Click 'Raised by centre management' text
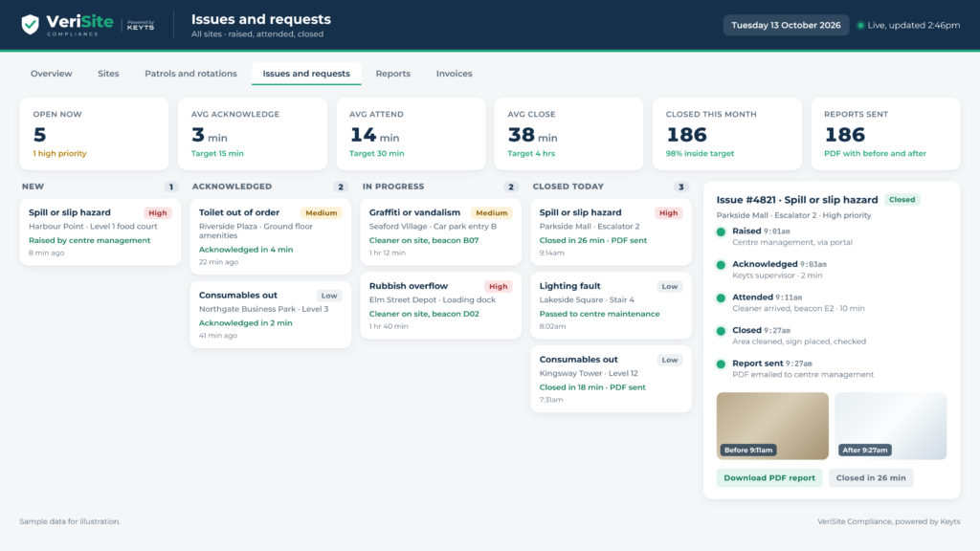The height and width of the screenshot is (551, 980). point(89,240)
